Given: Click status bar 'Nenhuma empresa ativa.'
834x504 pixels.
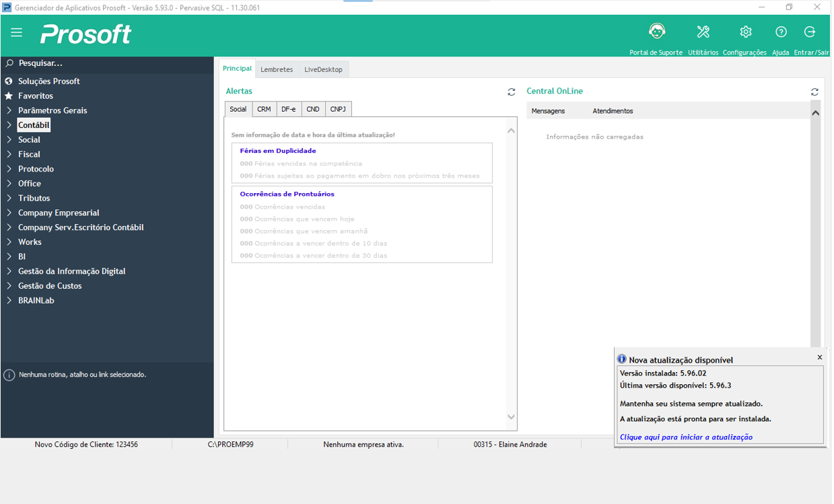Looking at the screenshot, I should click(x=363, y=445).
